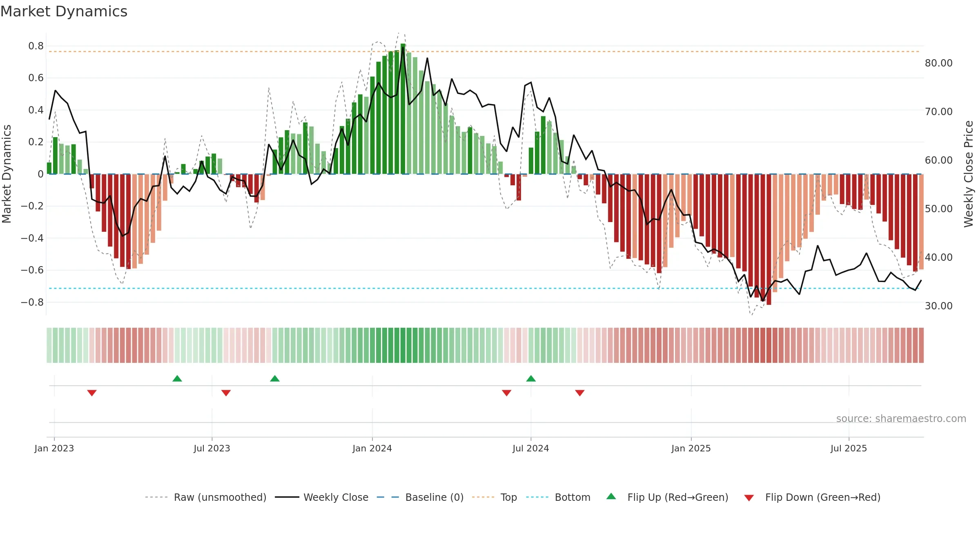This screenshot has width=980, height=551.
Task: Click the rotated Market Dynamics left axis title
Action: pos(7,174)
